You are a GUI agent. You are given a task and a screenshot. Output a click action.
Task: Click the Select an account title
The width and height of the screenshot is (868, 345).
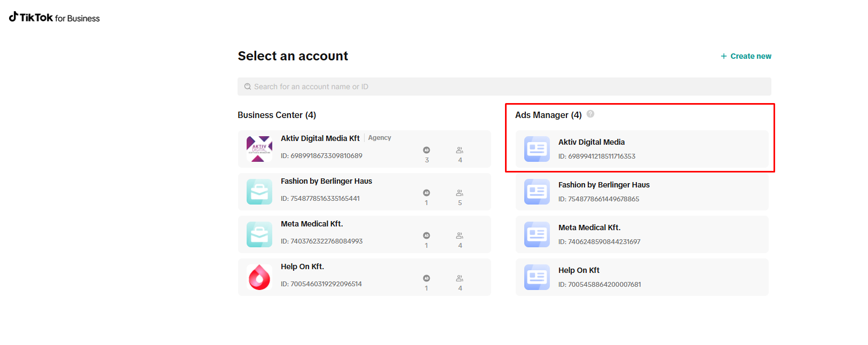tap(293, 56)
